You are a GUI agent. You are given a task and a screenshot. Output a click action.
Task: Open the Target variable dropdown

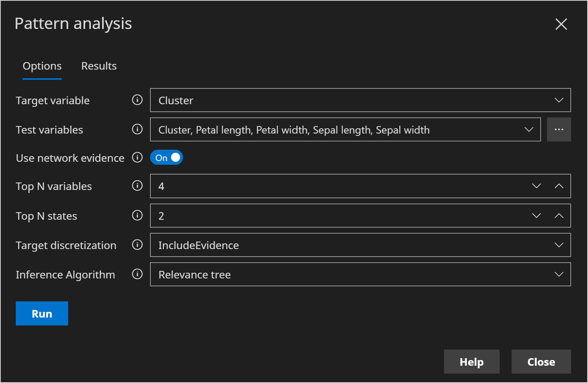(x=559, y=100)
